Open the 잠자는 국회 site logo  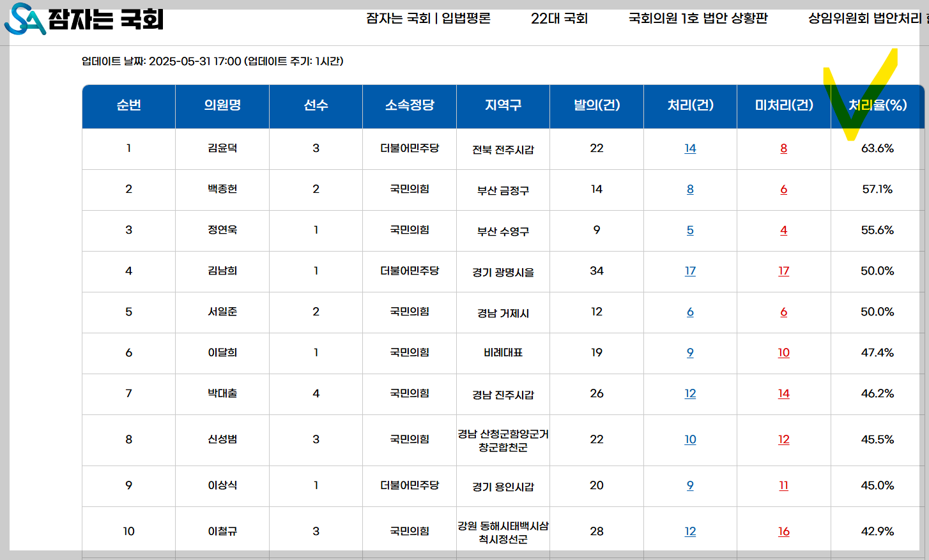coord(84,19)
